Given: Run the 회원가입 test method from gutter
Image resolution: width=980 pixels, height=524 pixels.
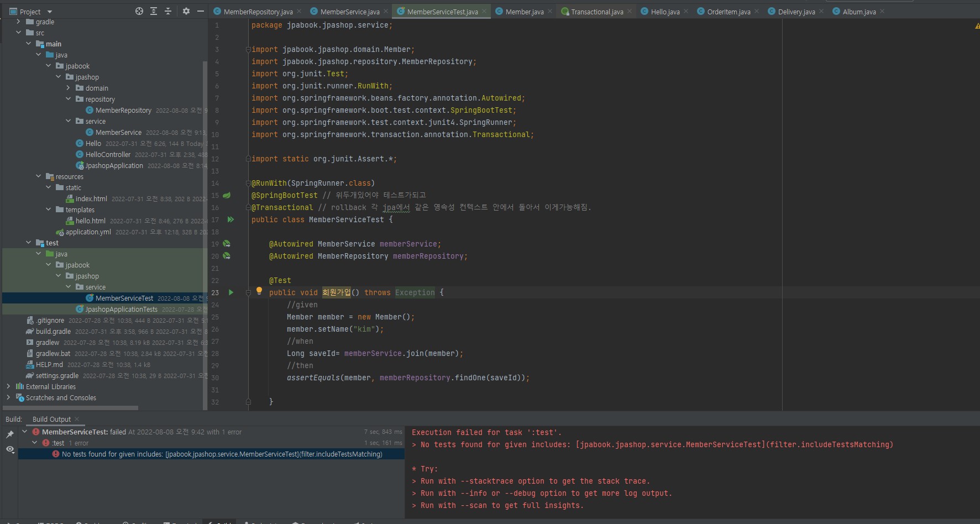Looking at the screenshot, I should point(231,292).
